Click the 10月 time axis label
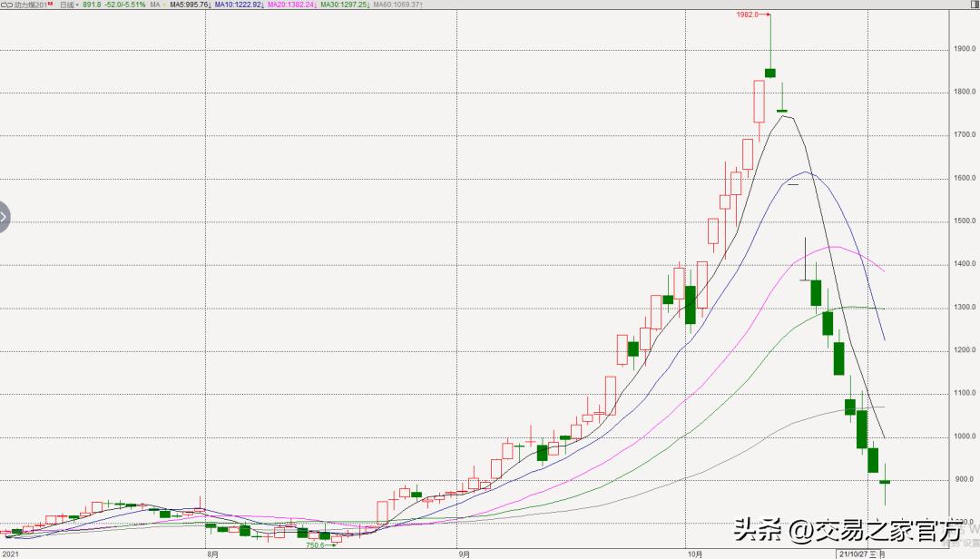This screenshot has height=559, width=980. tap(694, 554)
